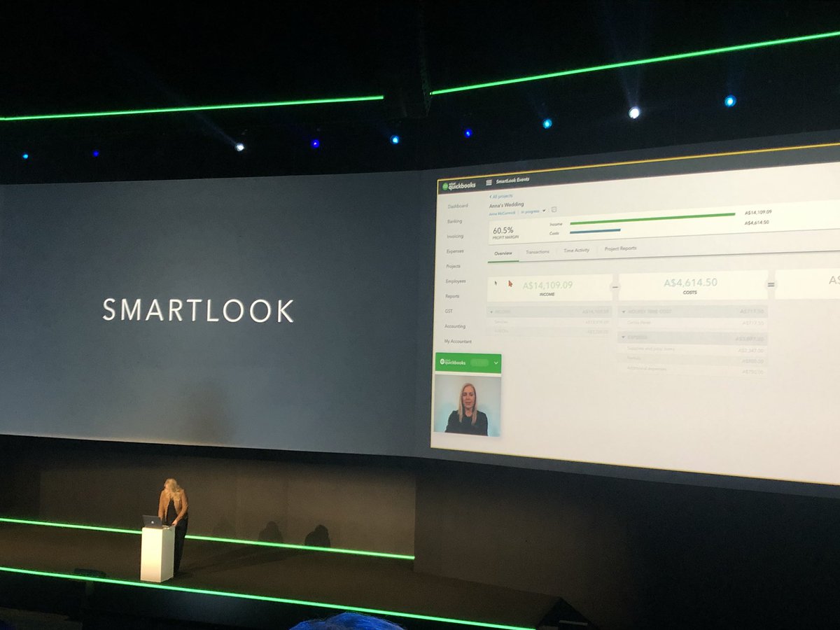The width and height of the screenshot is (840, 630).
Task: Click the QuickBooks logo on SmartLook panel
Action: click(451, 363)
